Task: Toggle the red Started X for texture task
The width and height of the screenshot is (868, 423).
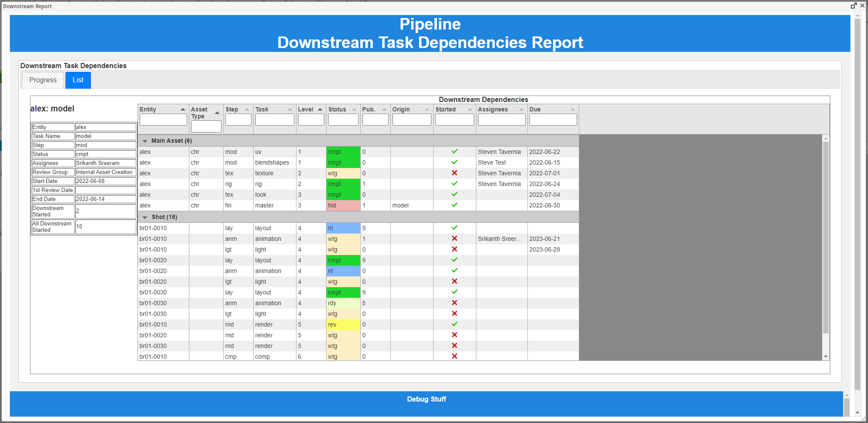Action: pos(455,173)
